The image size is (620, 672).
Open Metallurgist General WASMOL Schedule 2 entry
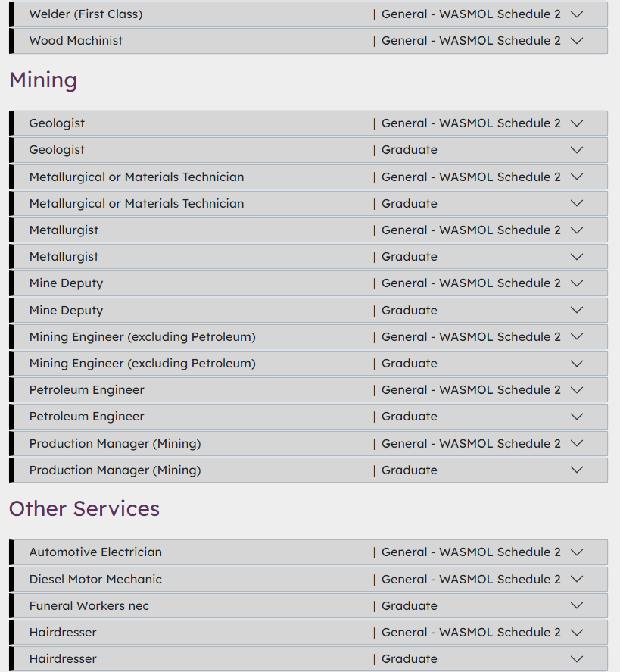(577, 230)
